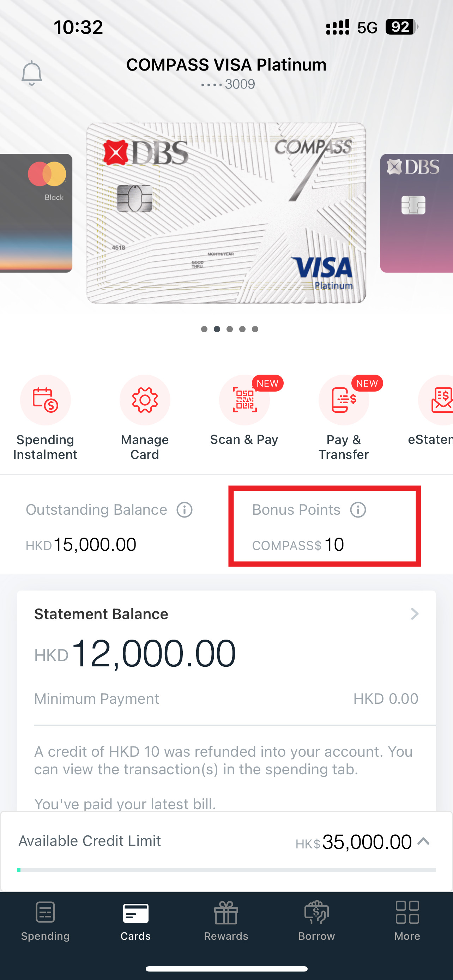Open Pay & Transfer shortcut
The width and height of the screenshot is (453, 980).
[344, 400]
